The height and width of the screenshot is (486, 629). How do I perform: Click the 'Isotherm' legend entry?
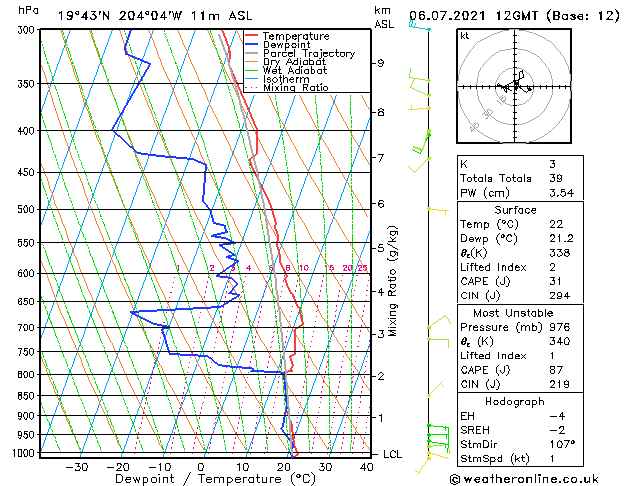tap(286, 79)
